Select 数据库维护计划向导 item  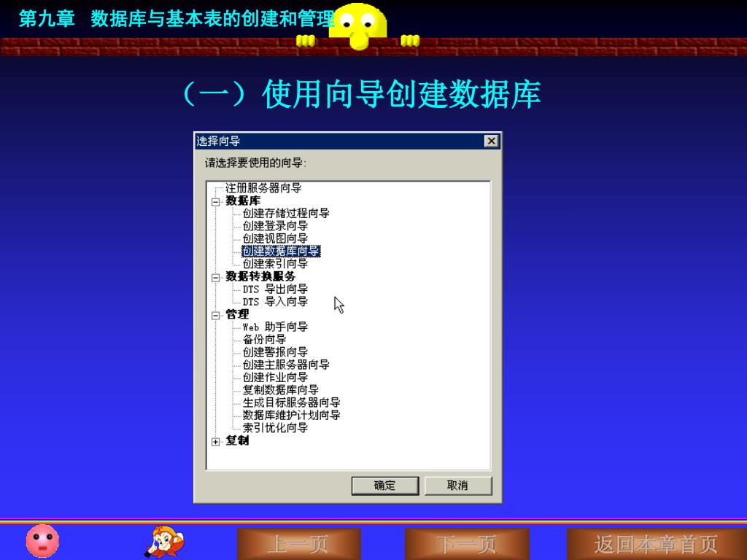point(292,415)
